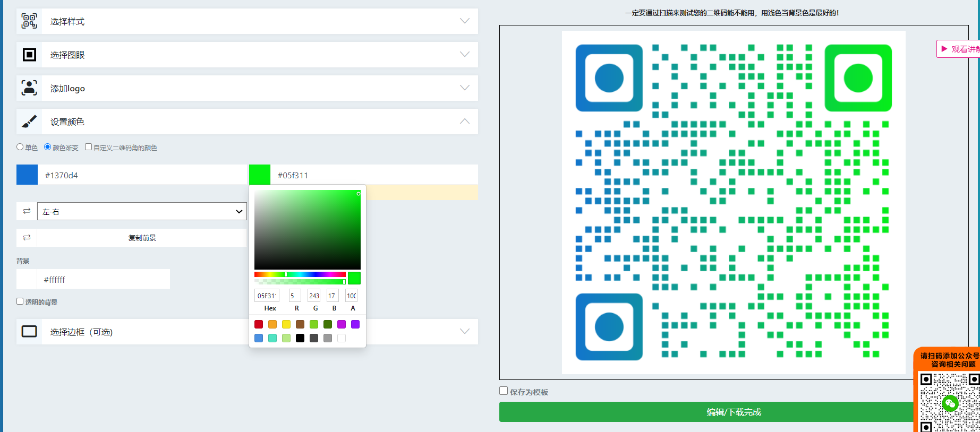Expand the 添加logo section chevron

click(465, 88)
